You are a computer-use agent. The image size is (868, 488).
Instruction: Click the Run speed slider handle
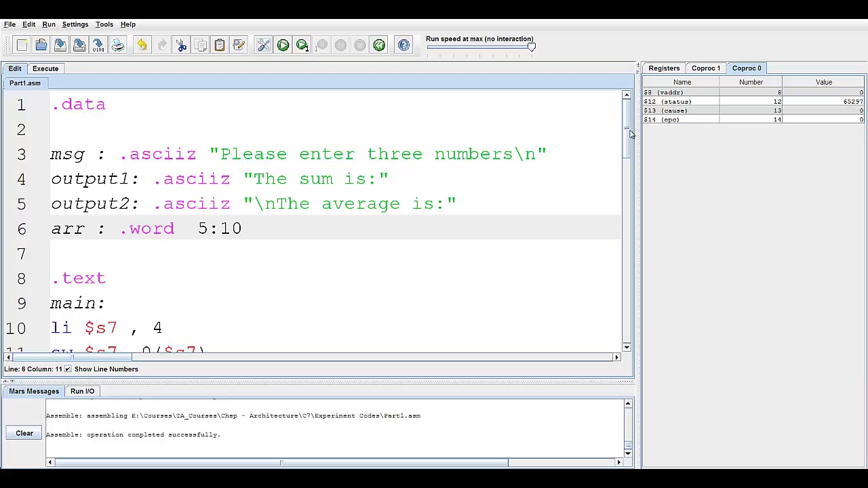(x=532, y=47)
